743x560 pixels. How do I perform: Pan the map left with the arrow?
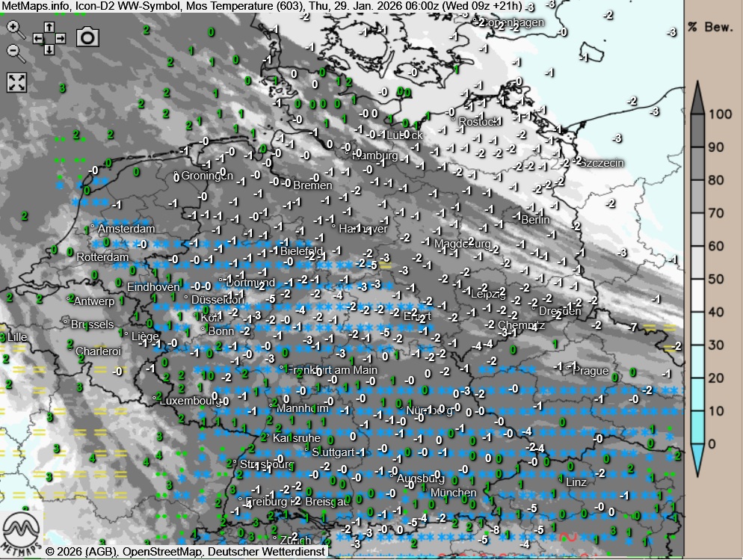pos(37,37)
